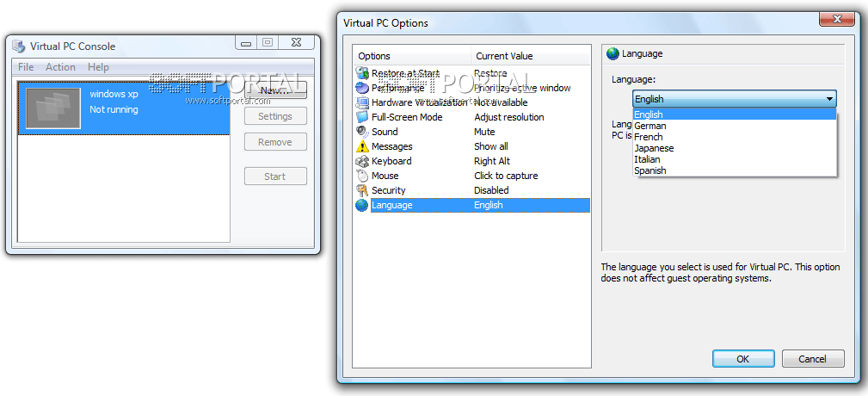Close the Virtual PC Options dialog
The image size is (868, 396).
point(837,20)
